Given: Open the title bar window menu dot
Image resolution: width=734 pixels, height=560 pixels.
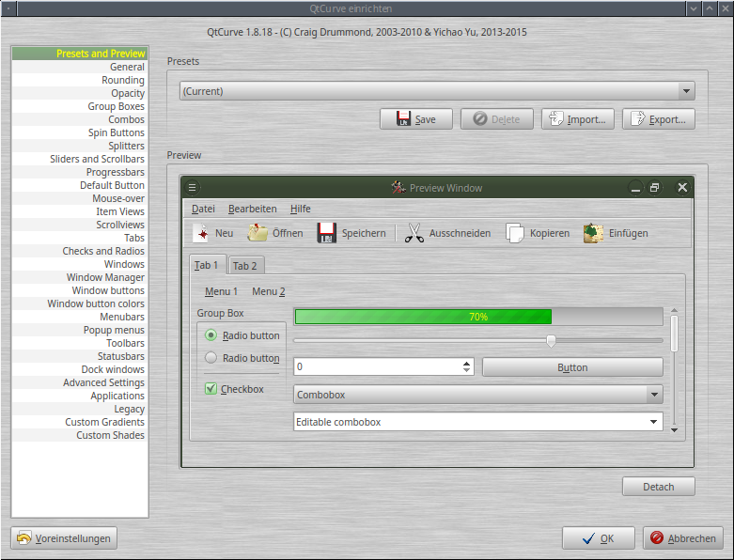Looking at the screenshot, I should [9, 8].
